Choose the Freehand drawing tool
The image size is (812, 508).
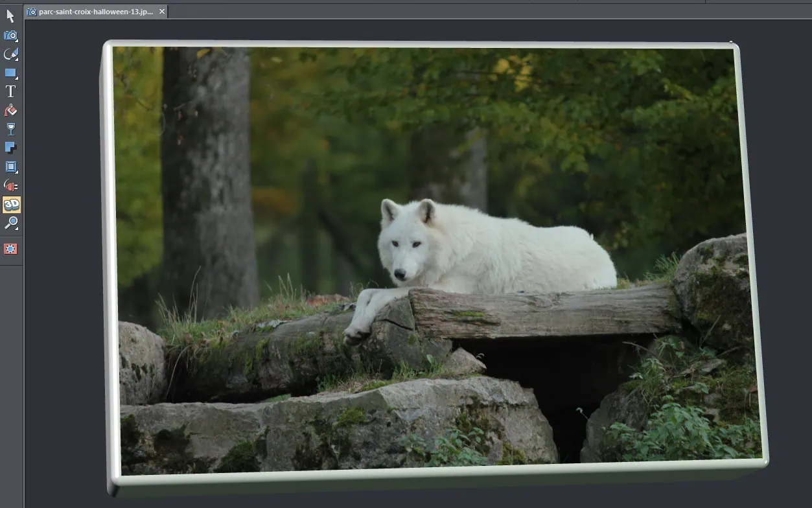click(11, 54)
